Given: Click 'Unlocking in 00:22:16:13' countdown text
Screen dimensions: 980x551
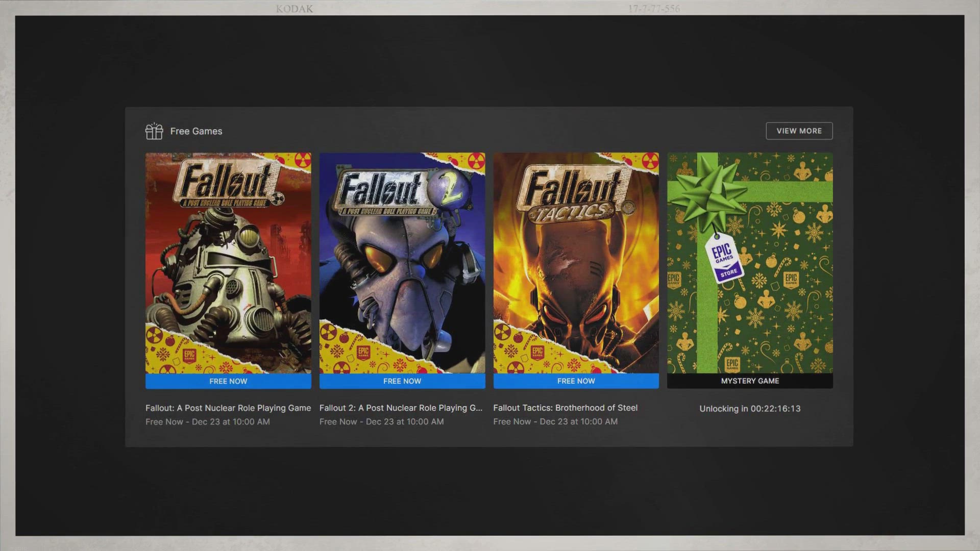Looking at the screenshot, I should [750, 409].
